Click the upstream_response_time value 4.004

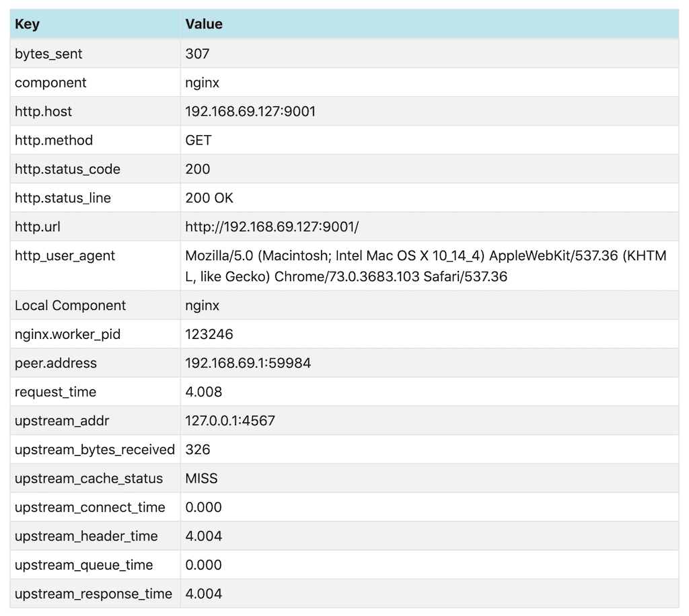[x=203, y=594]
